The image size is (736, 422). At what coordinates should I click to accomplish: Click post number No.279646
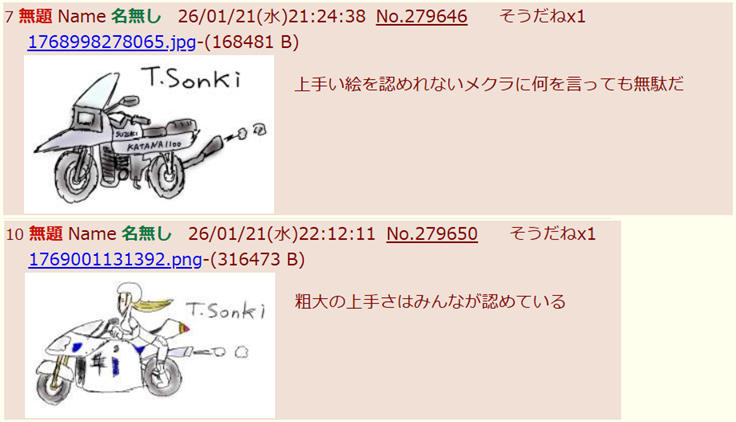422,16
